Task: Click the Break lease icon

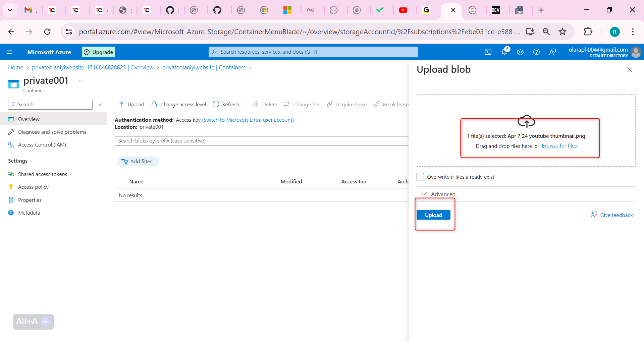Action: click(x=376, y=104)
